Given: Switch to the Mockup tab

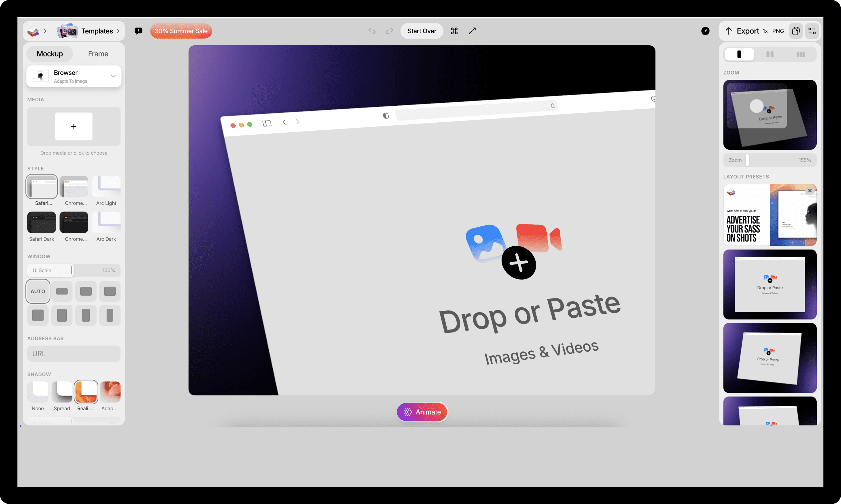Looking at the screenshot, I should (50, 54).
